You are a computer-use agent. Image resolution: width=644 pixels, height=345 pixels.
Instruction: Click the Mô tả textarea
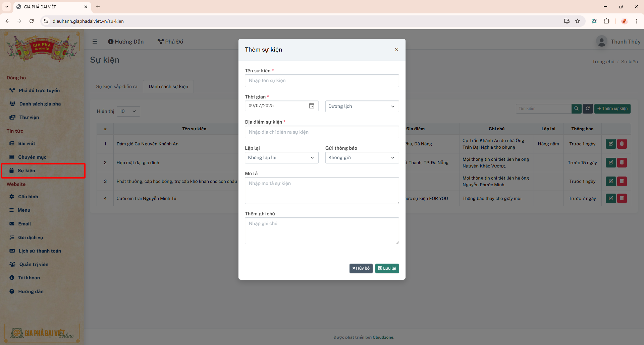[322, 190]
